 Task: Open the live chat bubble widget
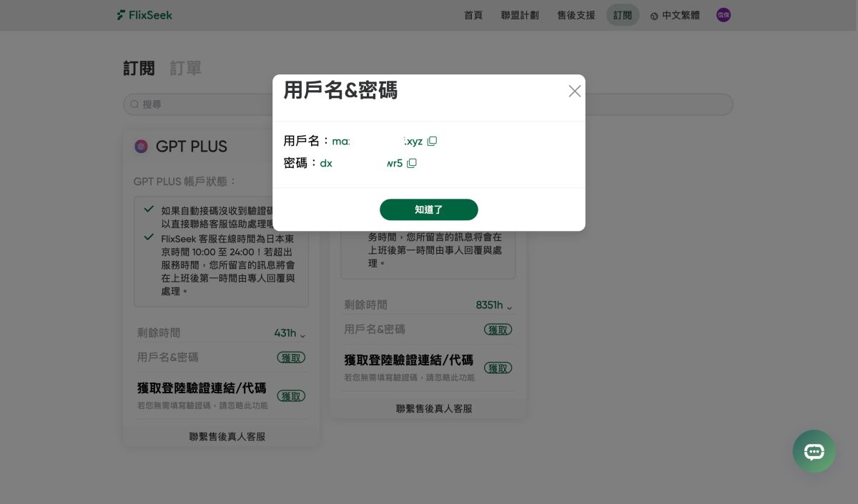[x=814, y=451]
